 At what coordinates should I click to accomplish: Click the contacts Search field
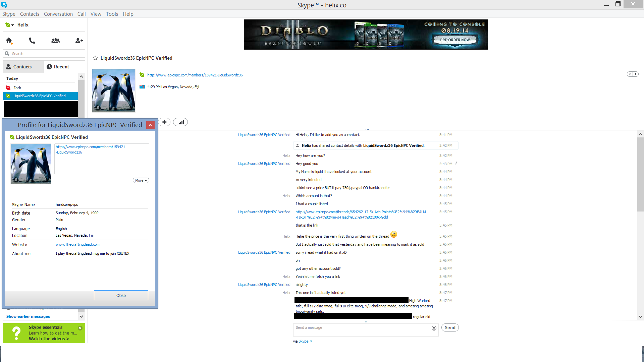44,54
